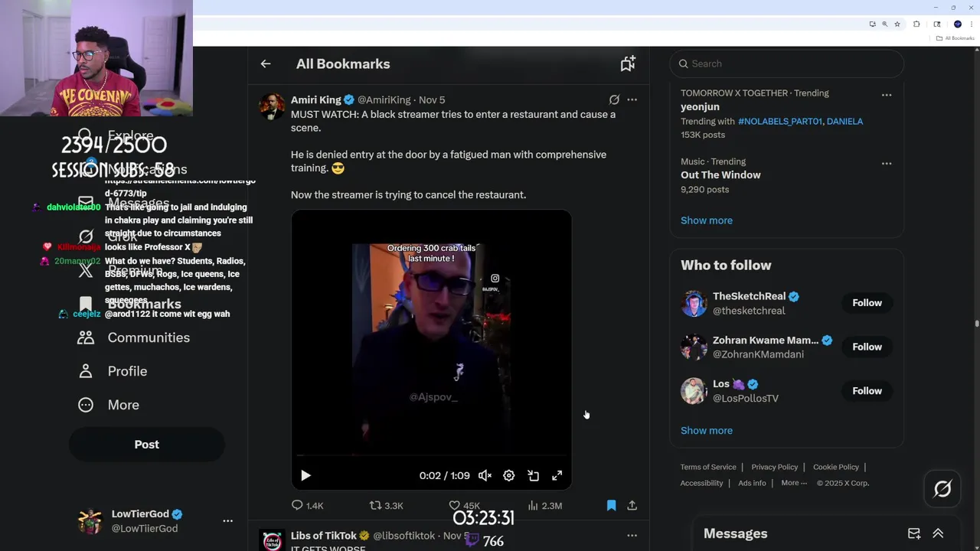The height and width of the screenshot is (551, 980).
Task: Open Out The Window trend
Action: click(720, 175)
